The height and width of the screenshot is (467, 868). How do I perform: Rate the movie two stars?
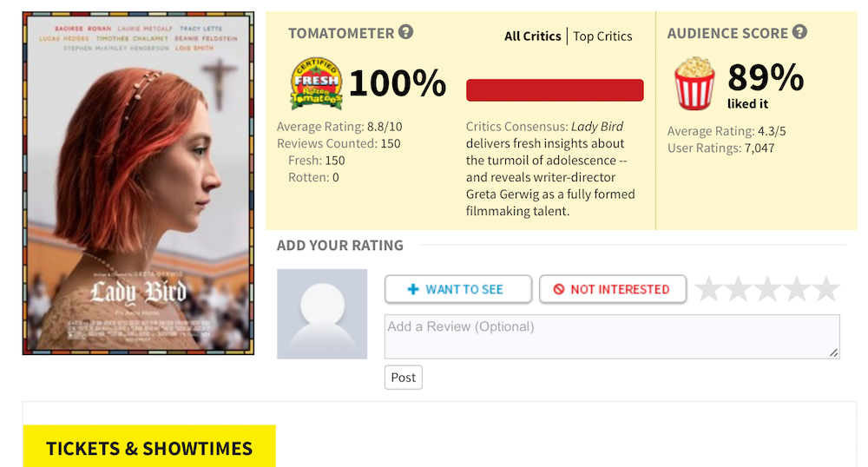click(739, 289)
